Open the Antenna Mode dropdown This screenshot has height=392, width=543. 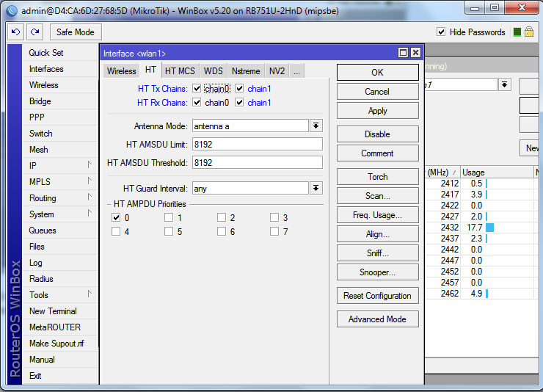tap(316, 126)
